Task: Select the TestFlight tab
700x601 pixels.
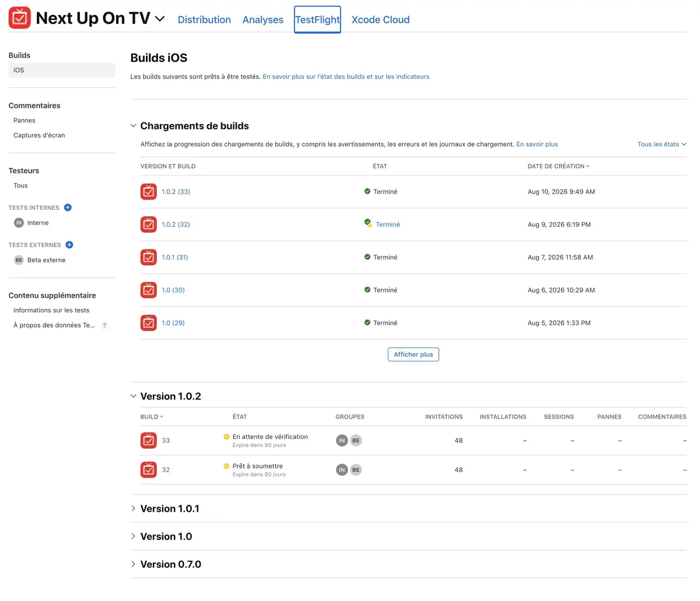Action: point(317,19)
